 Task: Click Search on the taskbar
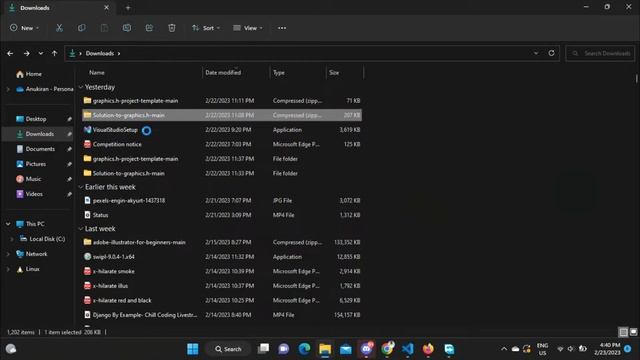point(228,349)
